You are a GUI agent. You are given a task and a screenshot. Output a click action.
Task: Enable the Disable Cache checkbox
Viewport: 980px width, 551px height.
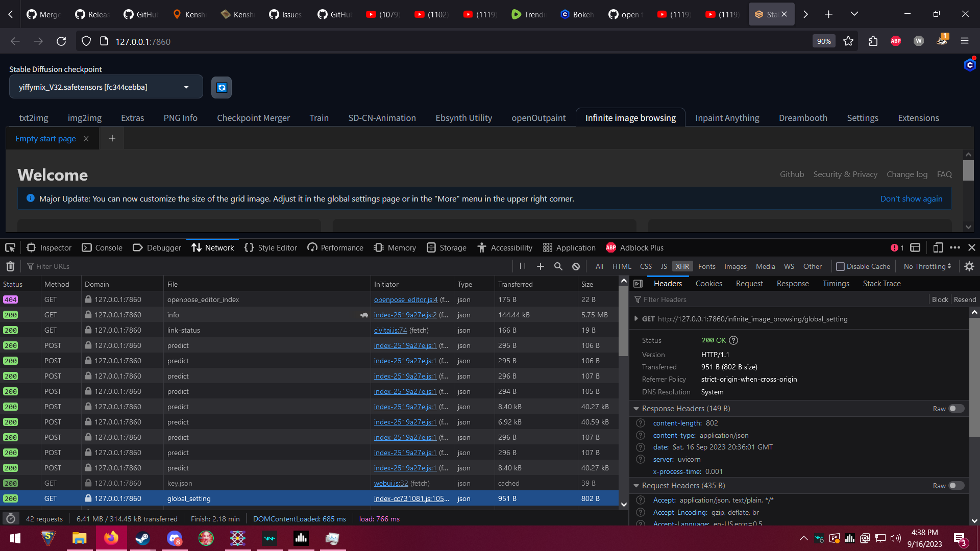841,266
